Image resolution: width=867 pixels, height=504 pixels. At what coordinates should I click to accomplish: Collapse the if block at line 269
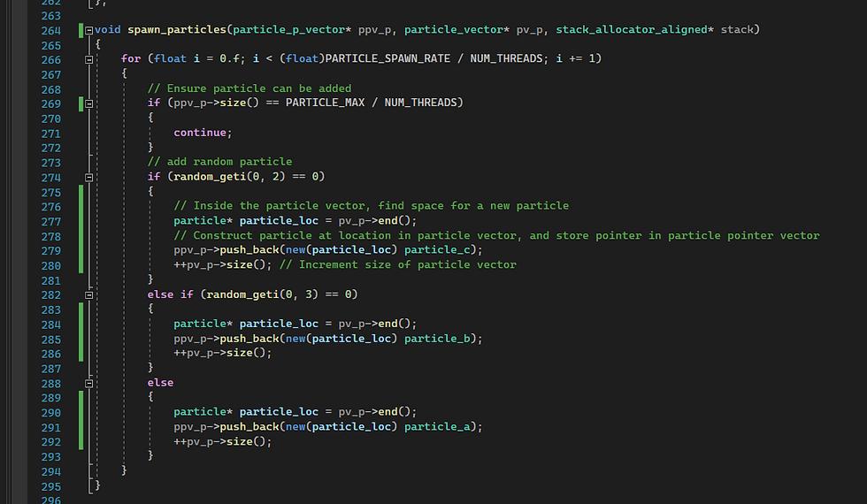point(89,104)
